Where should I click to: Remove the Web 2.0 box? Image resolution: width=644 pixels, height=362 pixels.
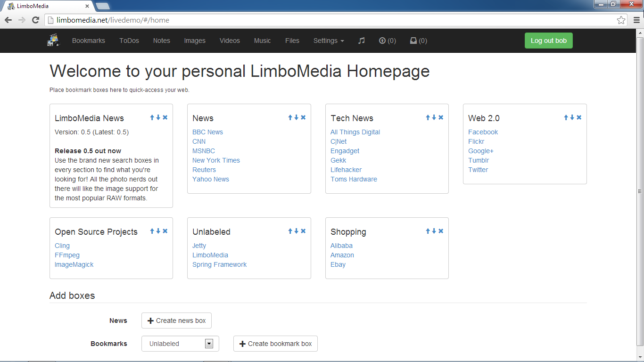tap(579, 117)
